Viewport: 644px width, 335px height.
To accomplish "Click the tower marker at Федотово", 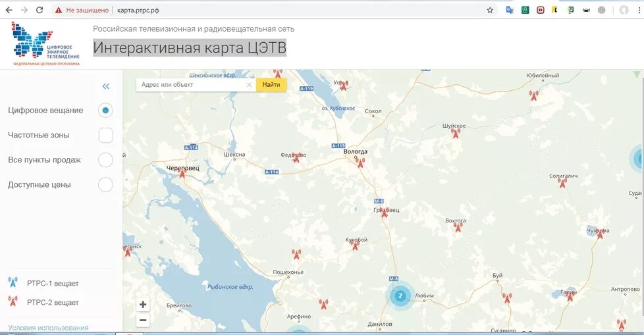I will [296, 157].
